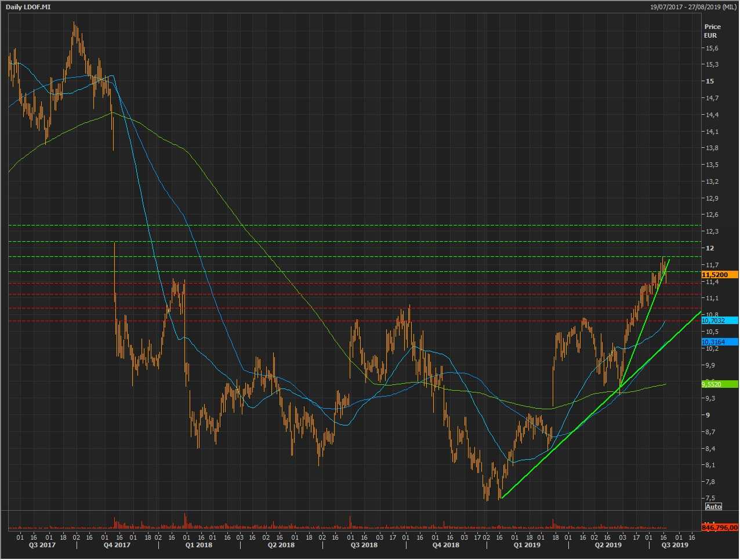Viewport: 740px width, 560px height.
Task: Click the bold 9 price axis label
Action: [x=708, y=415]
